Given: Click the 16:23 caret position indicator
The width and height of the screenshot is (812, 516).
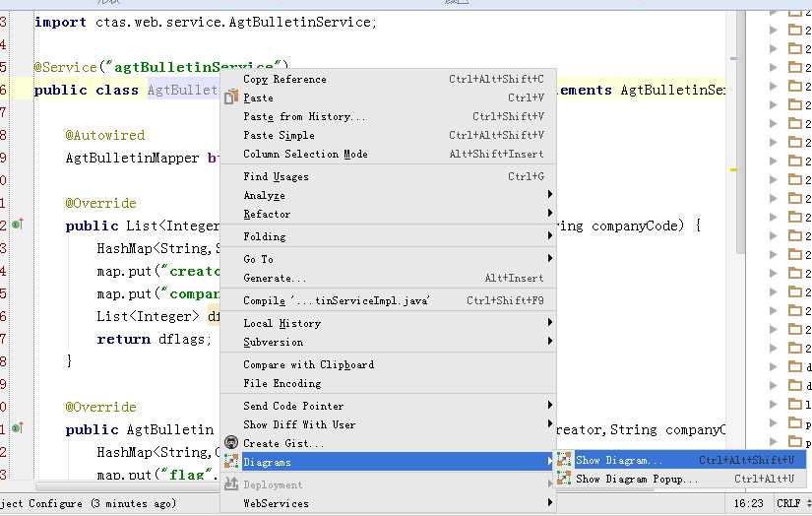Looking at the screenshot, I should coord(749,503).
